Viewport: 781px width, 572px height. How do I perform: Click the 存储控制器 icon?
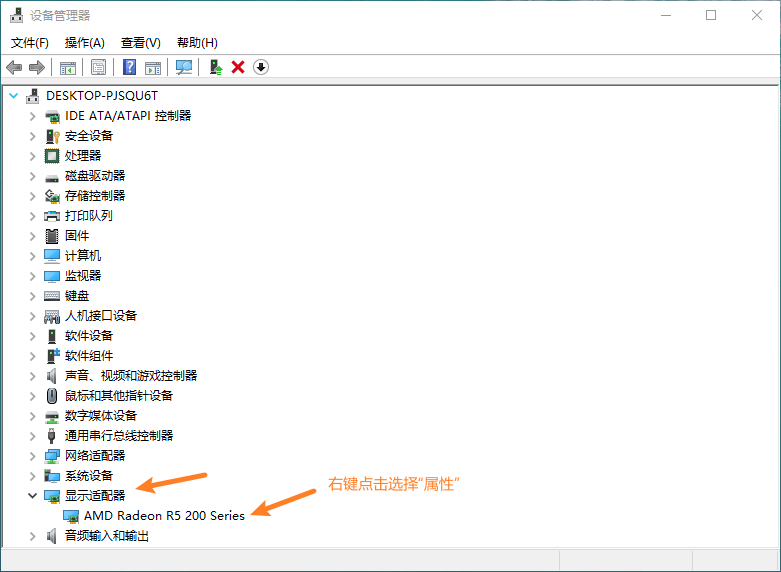coord(52,196)
